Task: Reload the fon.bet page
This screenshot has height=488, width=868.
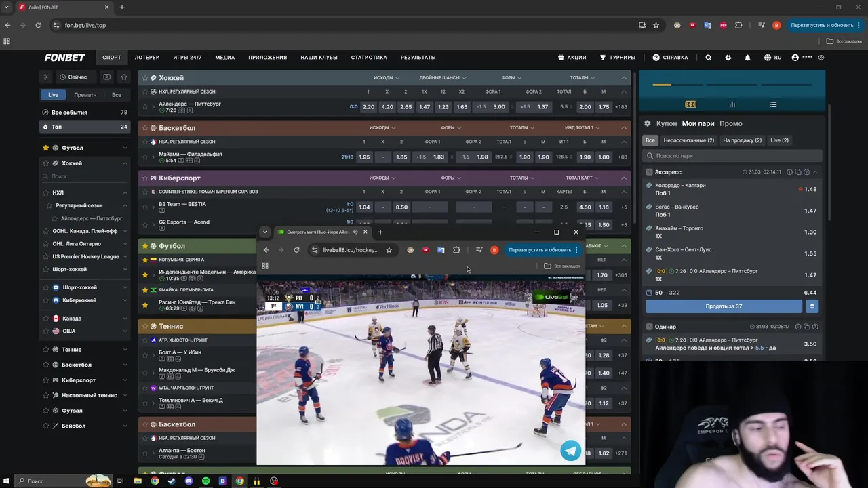Action: (38, 25)
